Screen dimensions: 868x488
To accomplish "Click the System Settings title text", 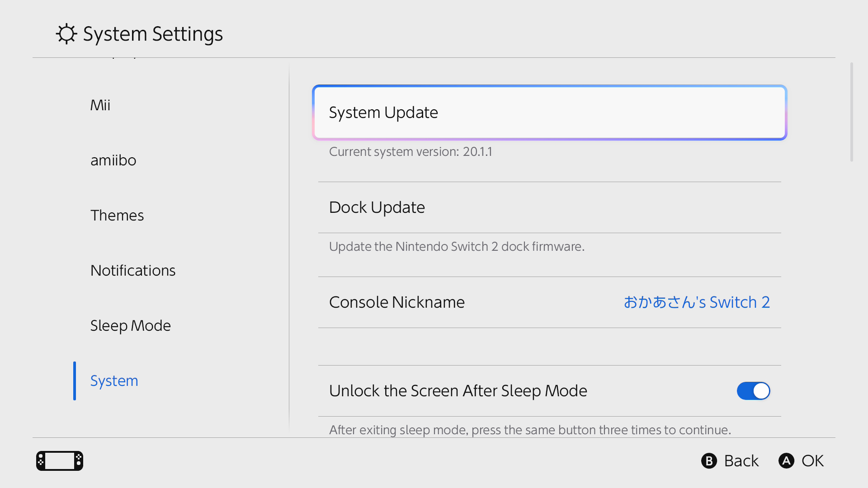I will click(x=153, y=34).
